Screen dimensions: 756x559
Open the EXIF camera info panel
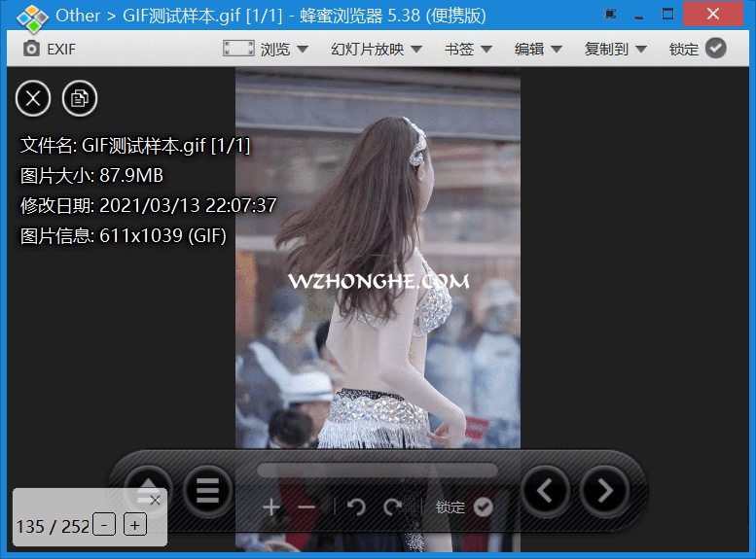click(x=50, y=49)
